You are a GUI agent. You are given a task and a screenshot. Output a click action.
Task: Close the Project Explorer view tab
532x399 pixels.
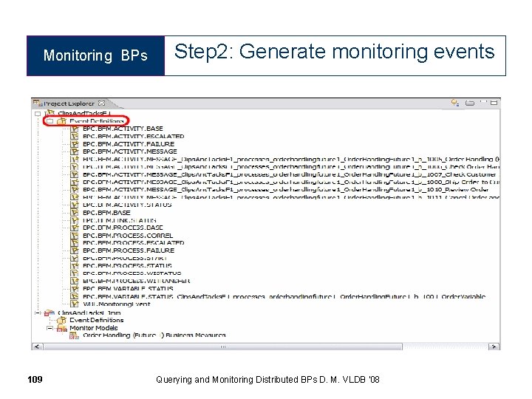point(101,103)
